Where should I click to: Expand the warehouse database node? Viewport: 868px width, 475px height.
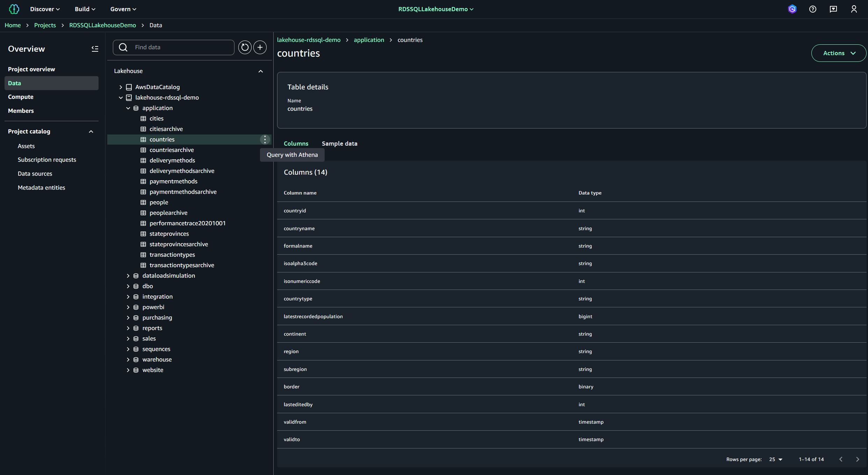tap(128, 359)
